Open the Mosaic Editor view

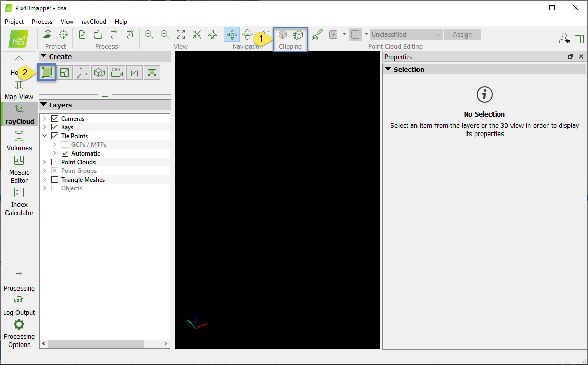pos(19,170)
